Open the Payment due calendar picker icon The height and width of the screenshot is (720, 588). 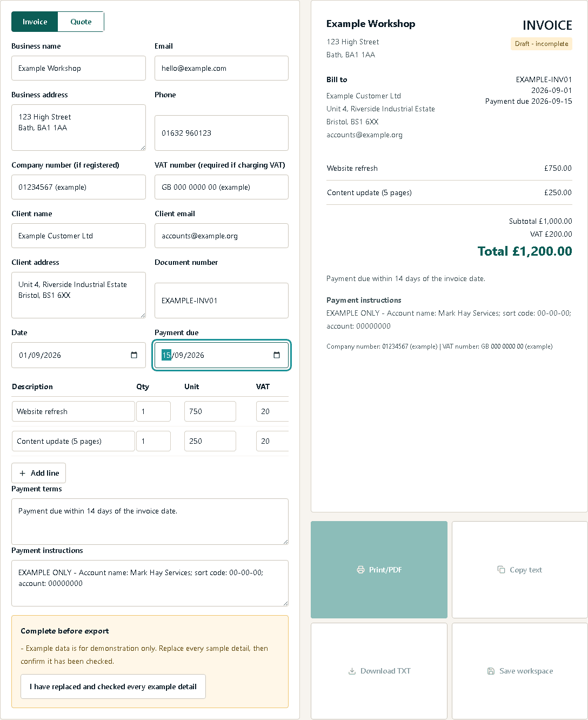point(277,355)
